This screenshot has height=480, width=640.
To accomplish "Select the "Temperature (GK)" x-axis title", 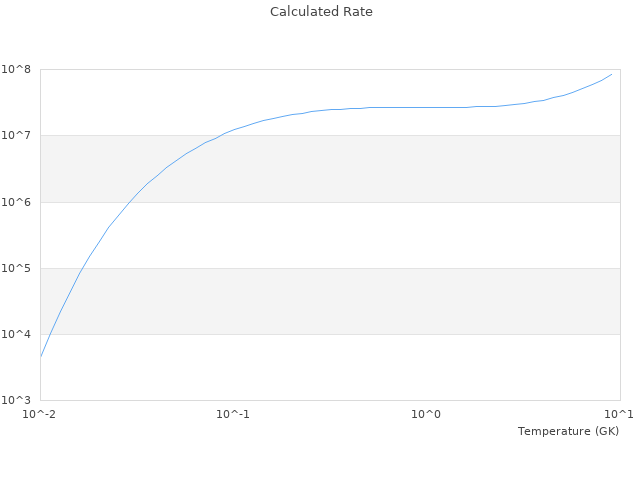I will pos(568,431).
